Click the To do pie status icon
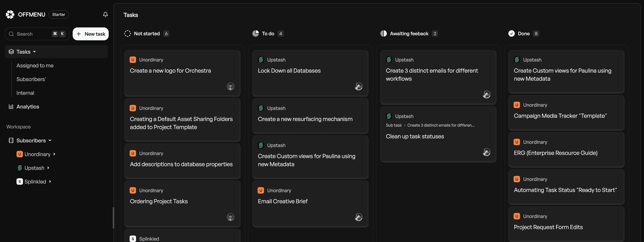 pos(256,33)
